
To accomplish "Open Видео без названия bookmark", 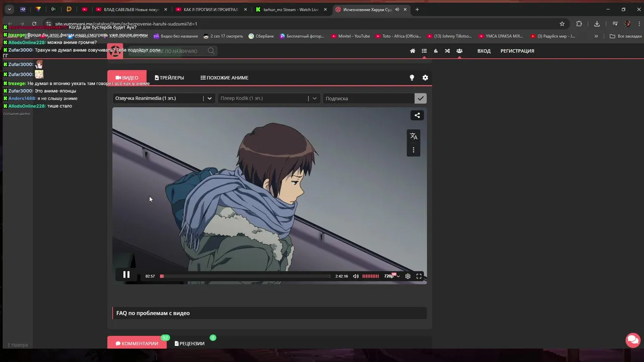I will point(176,36).
